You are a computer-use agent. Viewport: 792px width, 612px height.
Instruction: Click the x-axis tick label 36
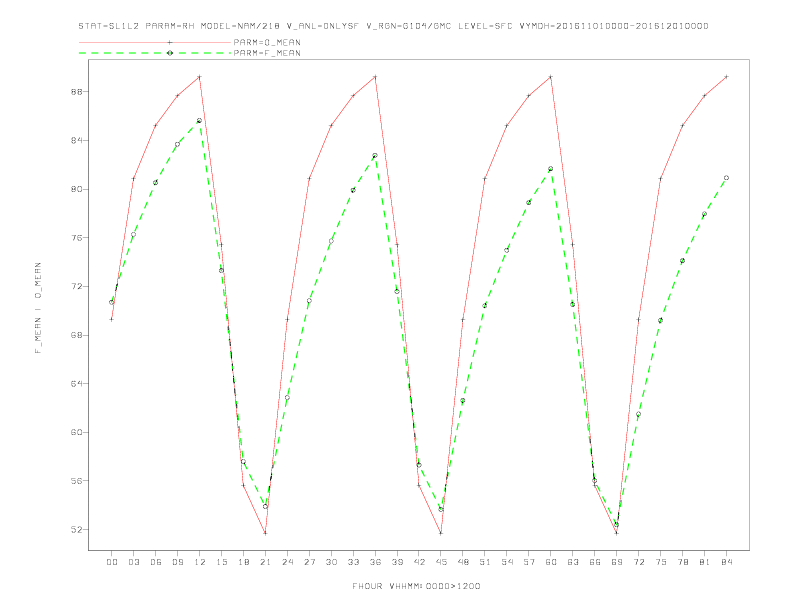(x=375, y=562)
